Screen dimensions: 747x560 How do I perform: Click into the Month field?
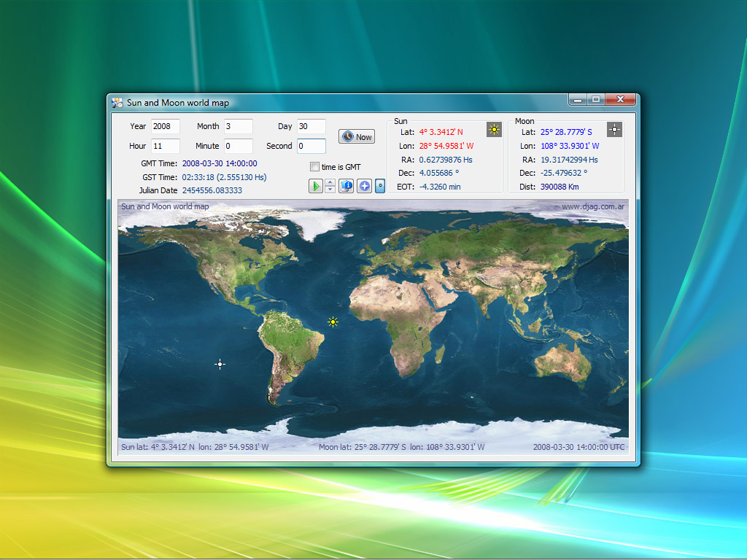[x=238, y=126]
